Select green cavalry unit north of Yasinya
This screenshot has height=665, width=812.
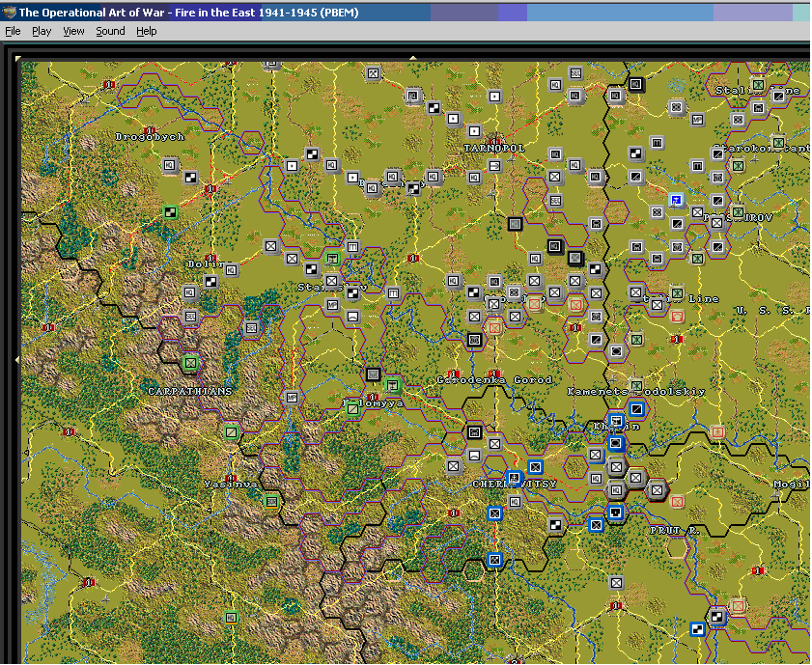click(x=231, y=431)
